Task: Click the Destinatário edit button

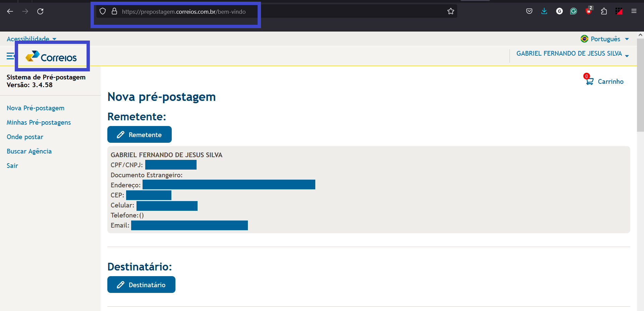Action: (x=141, y=285)
